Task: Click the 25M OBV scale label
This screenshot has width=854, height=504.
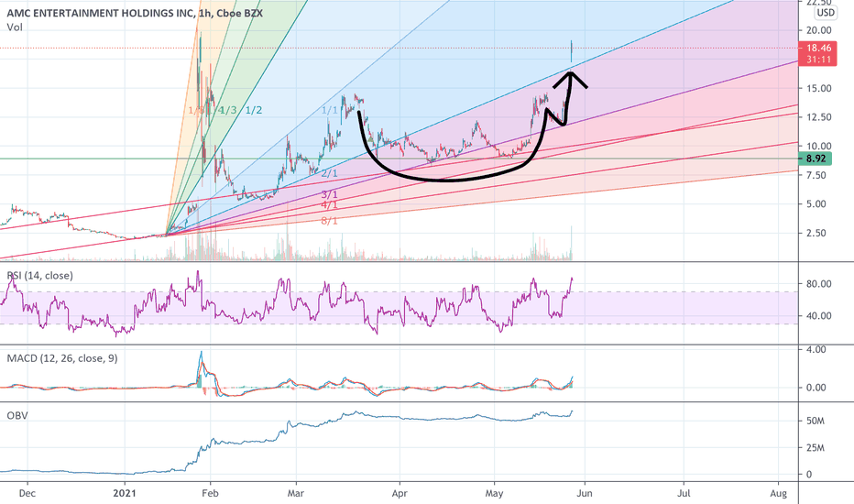Action: (816, 448)
